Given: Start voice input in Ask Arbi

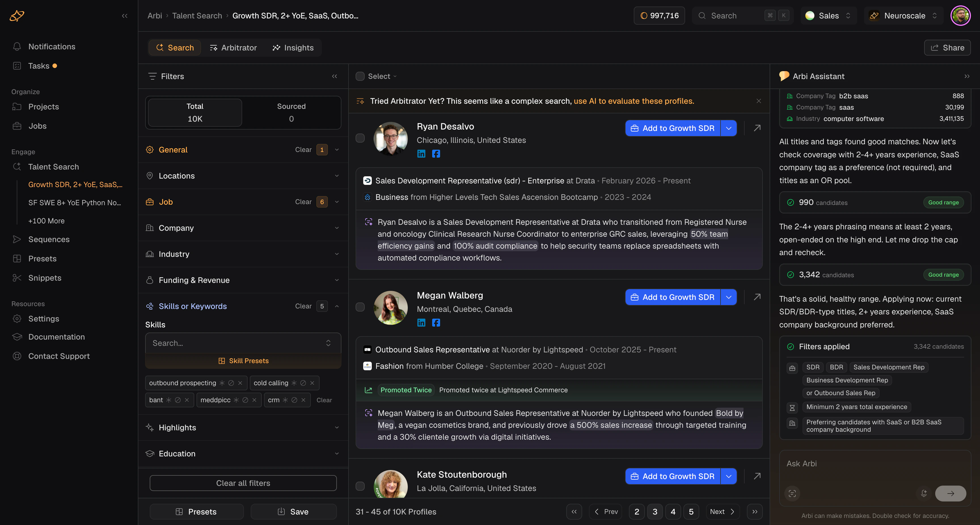Looking at the screenshot, I should coord(924,494).
